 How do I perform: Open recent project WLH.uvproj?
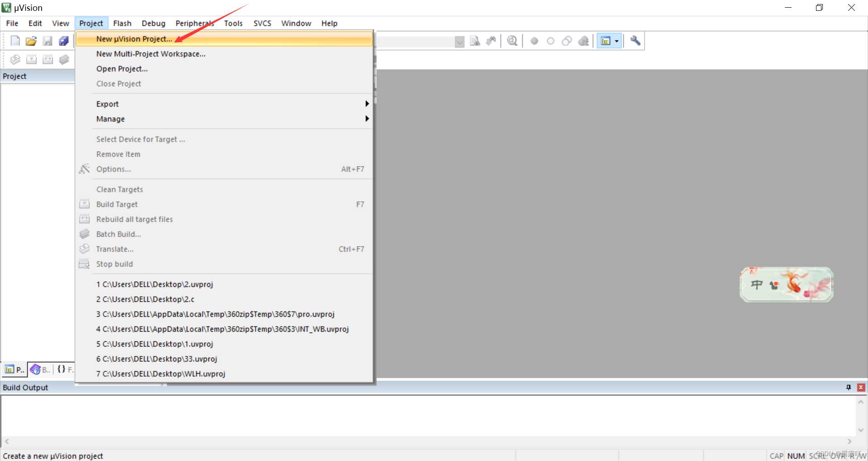(x=224, y=374)
